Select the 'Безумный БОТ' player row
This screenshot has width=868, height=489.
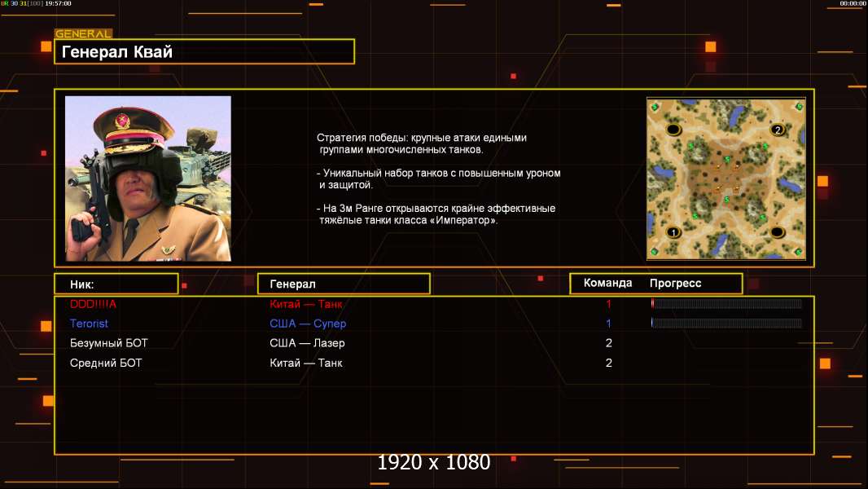(434, 343)
